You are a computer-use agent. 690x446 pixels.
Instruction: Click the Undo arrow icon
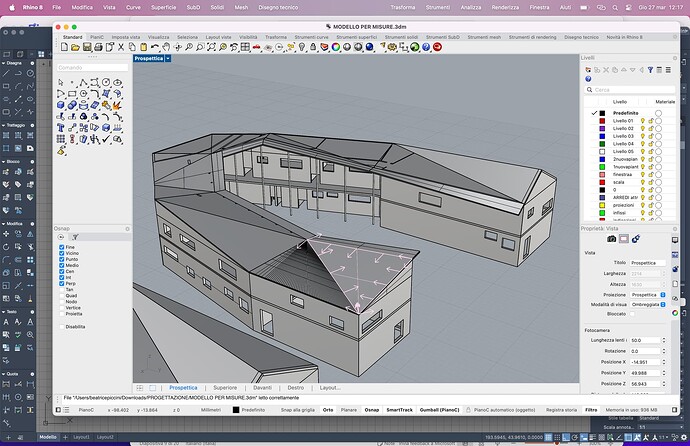154,47
